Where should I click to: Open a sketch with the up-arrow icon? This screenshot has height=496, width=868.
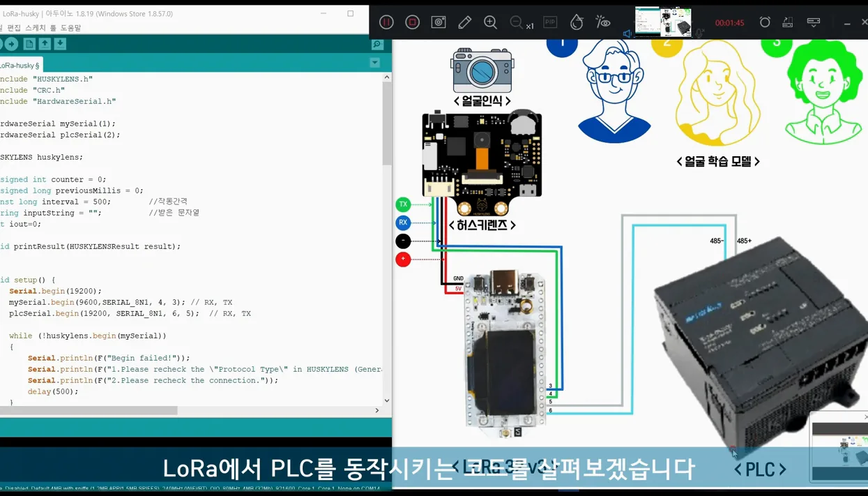(45, 44)
